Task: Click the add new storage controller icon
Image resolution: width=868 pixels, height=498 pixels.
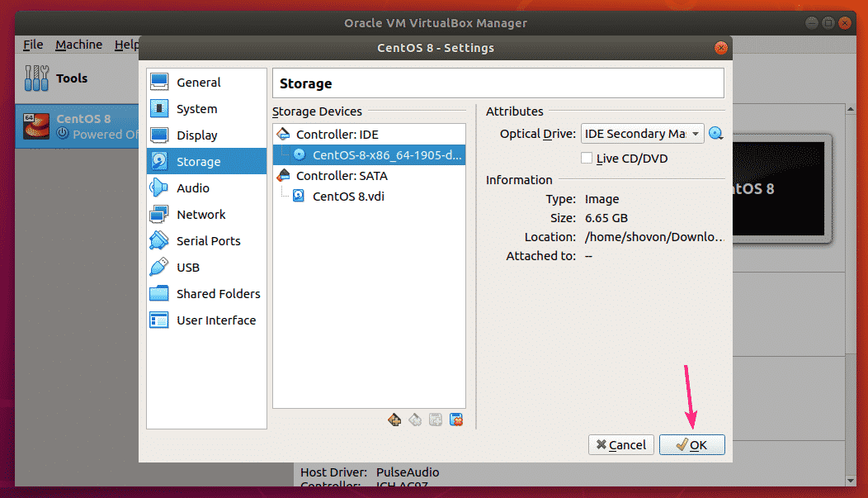Action: [394, 420]
